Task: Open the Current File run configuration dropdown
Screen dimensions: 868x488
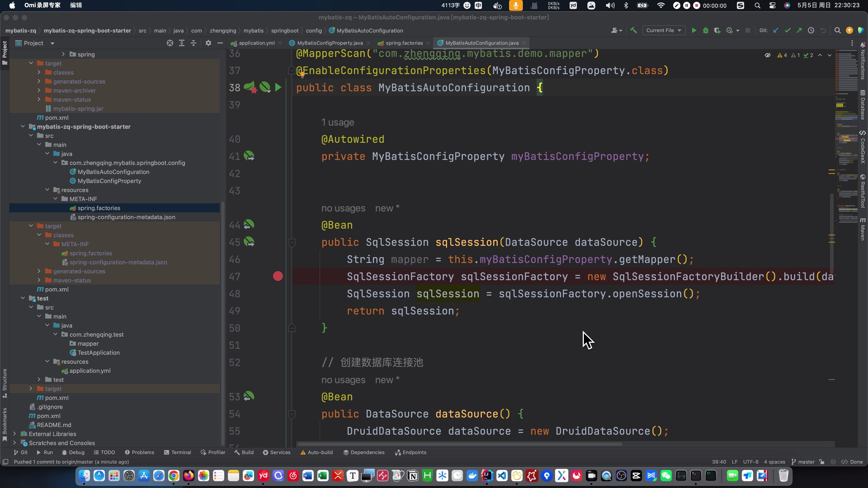Action: click(x=663, y=30)
